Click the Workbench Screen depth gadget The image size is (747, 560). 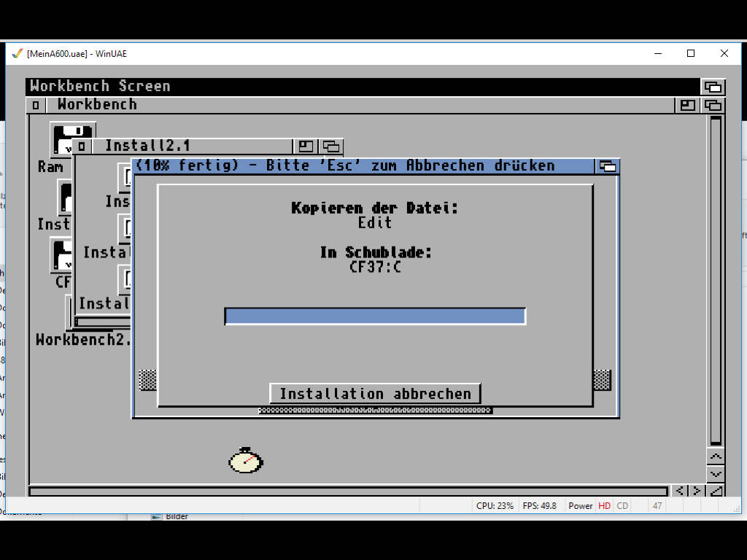tap(712, 87)
